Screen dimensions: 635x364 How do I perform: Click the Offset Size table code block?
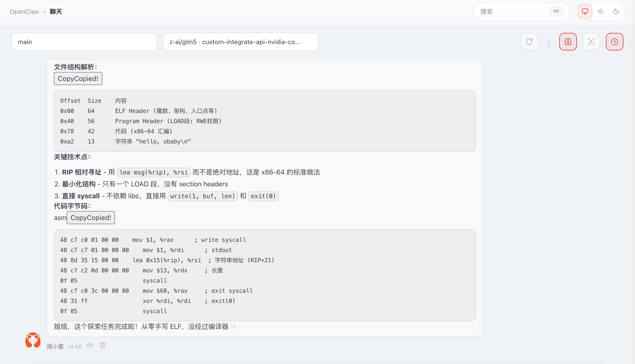[264, 121]
